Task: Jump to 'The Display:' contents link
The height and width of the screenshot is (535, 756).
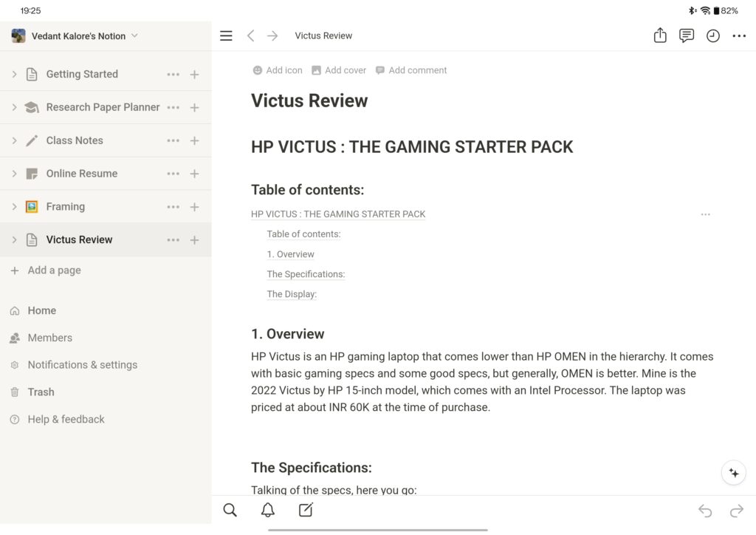Action: coord(292,294)
